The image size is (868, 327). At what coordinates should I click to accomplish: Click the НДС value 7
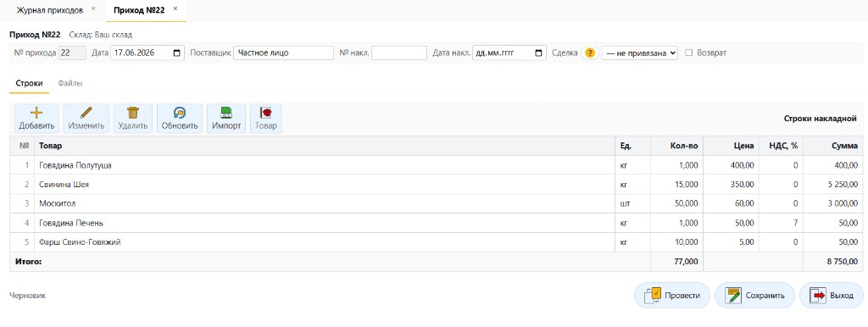tap(781, 223)
